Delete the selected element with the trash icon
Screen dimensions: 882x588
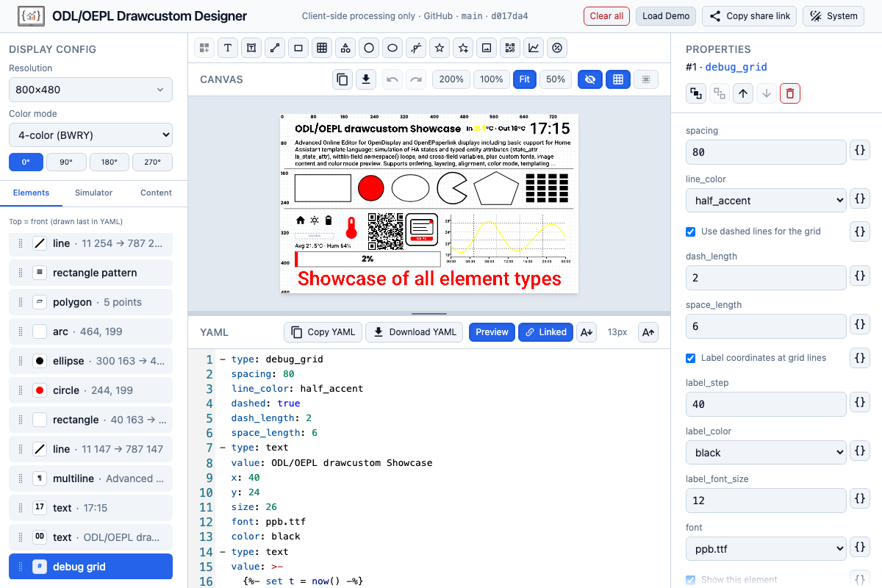[x=790, y=93]
